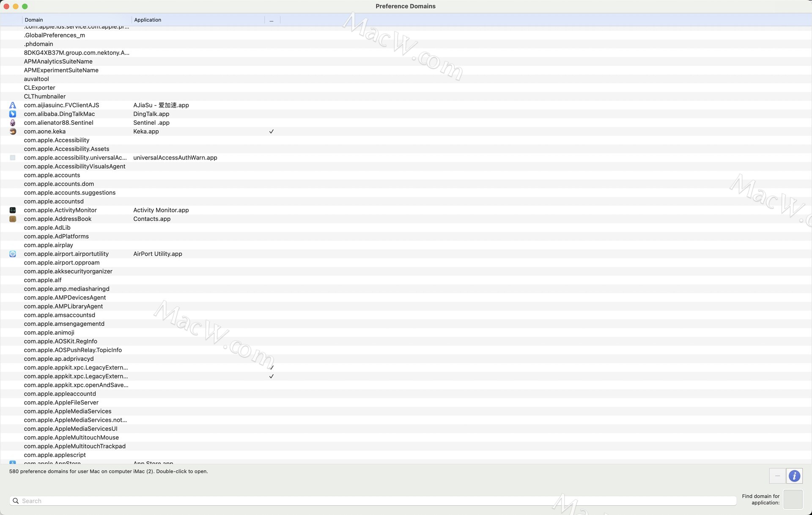Select com.apple.ap.adprivacyd domain
Image resolution: width=812 pixels, height=515 pixels.
tap(59, 359)
